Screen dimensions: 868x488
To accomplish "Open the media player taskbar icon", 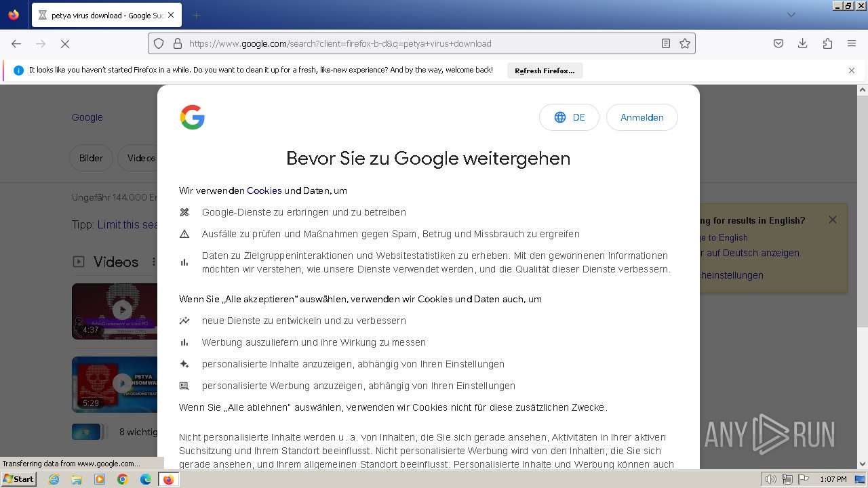I will pos(100,479).
